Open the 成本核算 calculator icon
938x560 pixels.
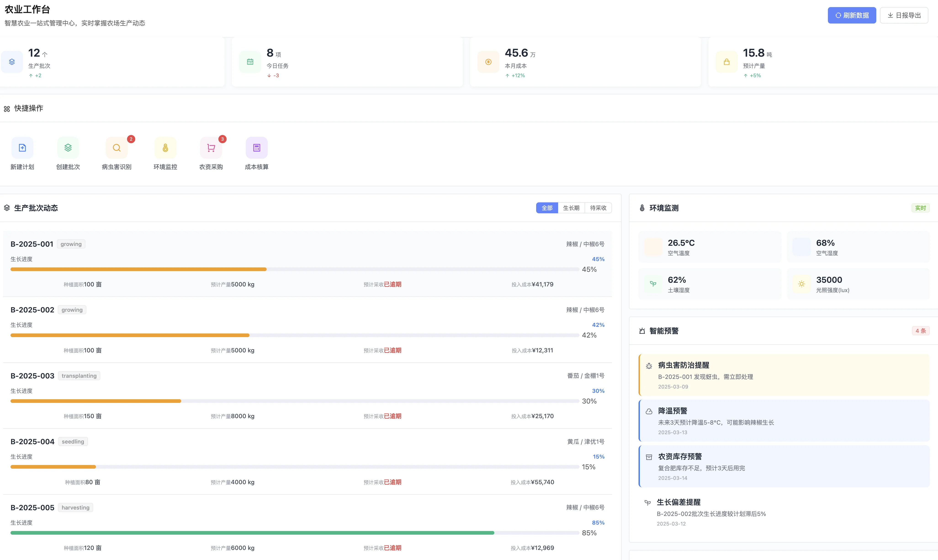257,148
